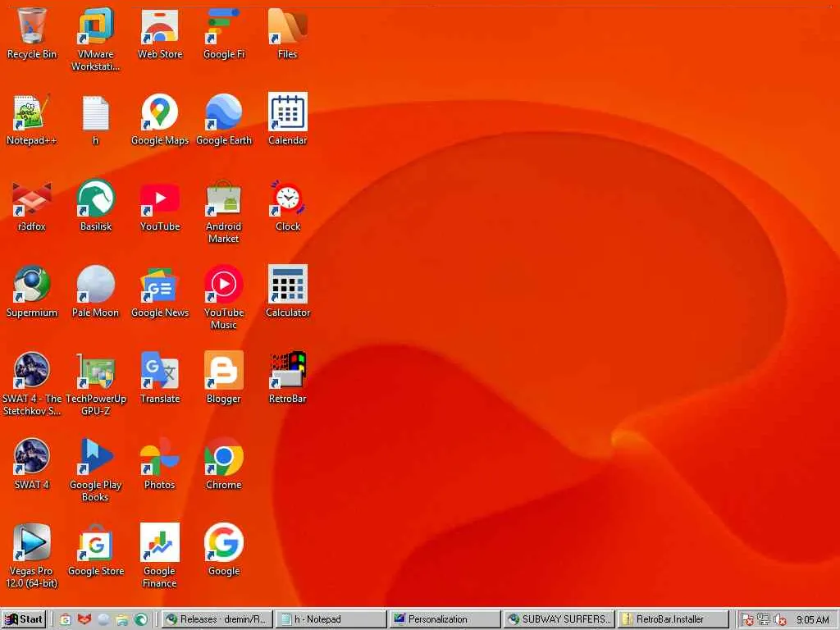Screen dimensions: 840x630
Task: Launch Notepad++ from the desktop
Action: coord(32,120)
